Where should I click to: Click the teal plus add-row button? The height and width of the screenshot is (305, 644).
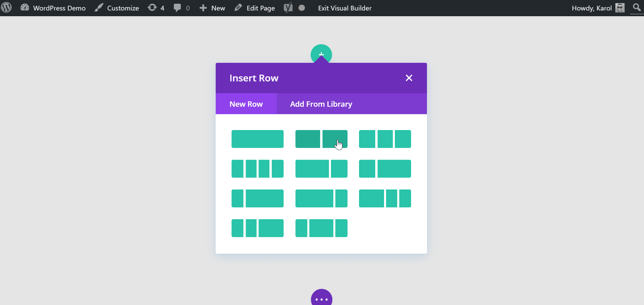(321, 52)
